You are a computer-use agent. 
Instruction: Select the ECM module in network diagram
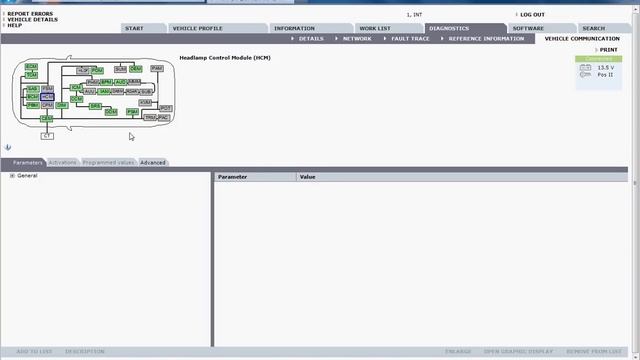tap(31, 67)
